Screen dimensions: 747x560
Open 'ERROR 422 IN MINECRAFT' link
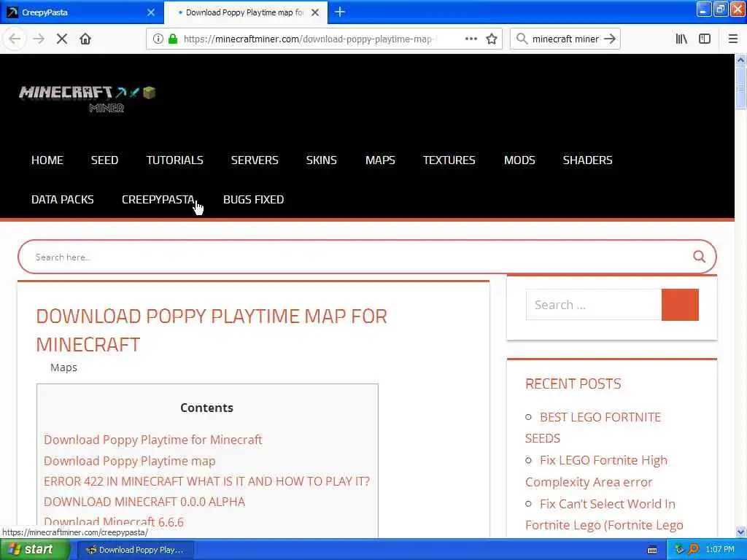(206, 481)
